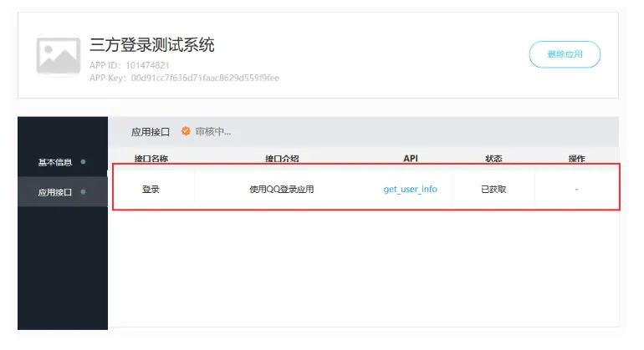Click the dash in 操作 column
This screenshot has height=350, width=644.
tap(576, 189)
